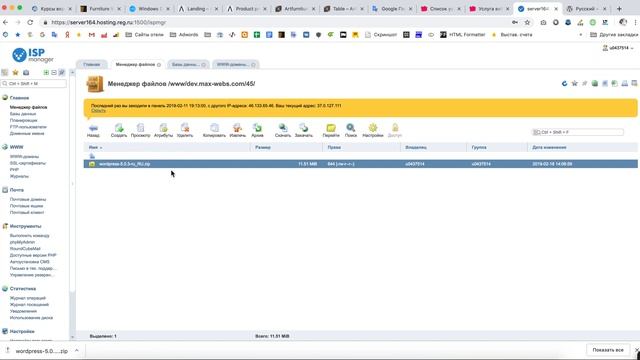The width and height of the screenshot is (640, 360).
Task: Switch to the WWW-домены tab
Action: coord(235,64)
